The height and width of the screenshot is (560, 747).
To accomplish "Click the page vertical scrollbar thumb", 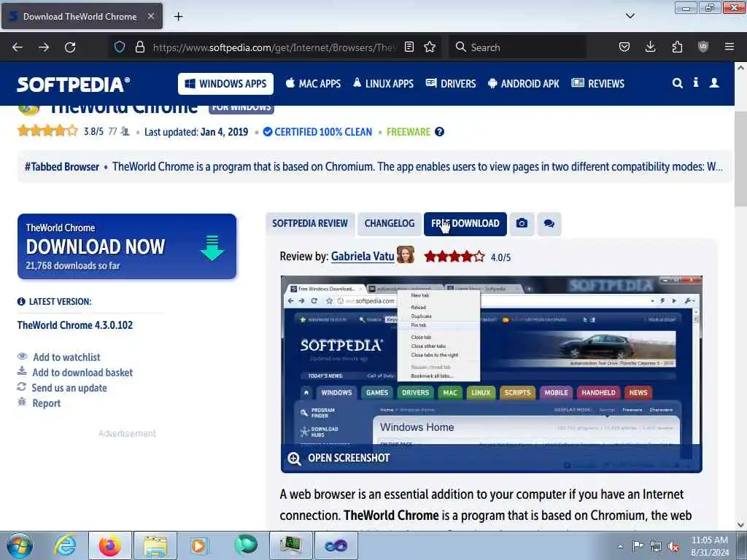I will point(740,160).
